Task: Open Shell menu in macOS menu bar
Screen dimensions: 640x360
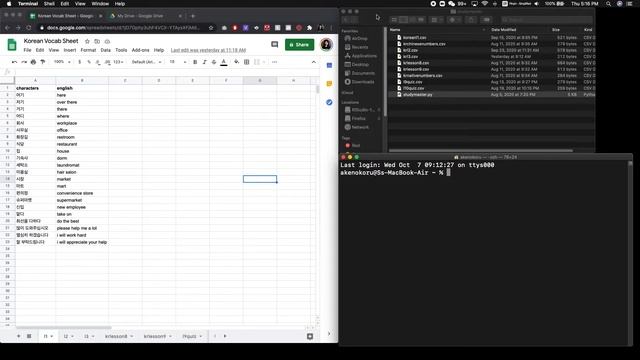Action: pyautogui.click(x=49, y=4)
